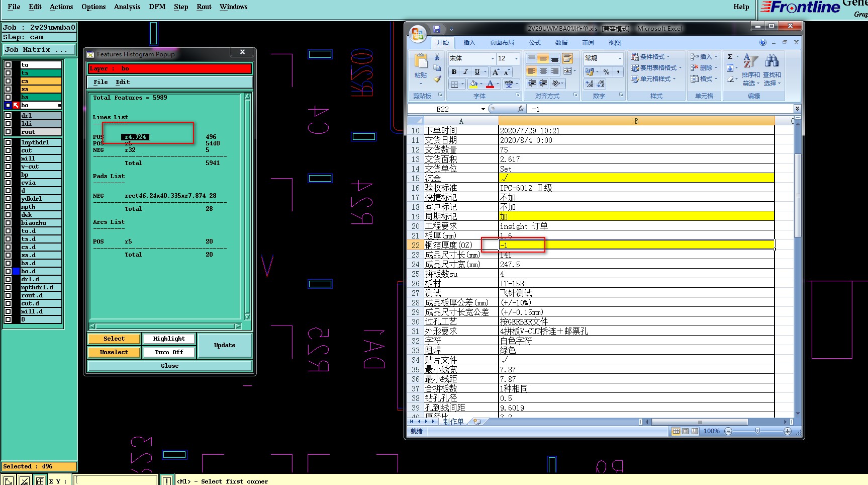The height and width of the screenshot is (485, 868).
Task: Click the Underline icon in Excel
Action: tap(477, 72)
